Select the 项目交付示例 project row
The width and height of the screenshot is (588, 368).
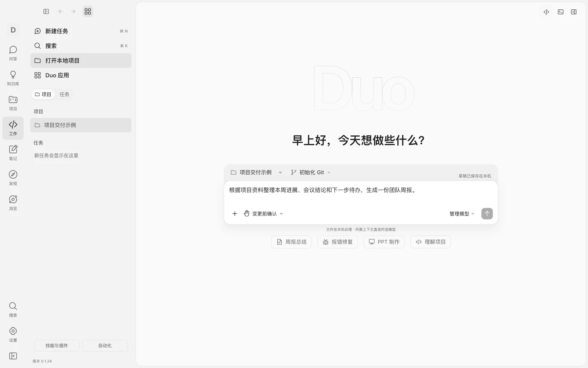click(81, 125)
